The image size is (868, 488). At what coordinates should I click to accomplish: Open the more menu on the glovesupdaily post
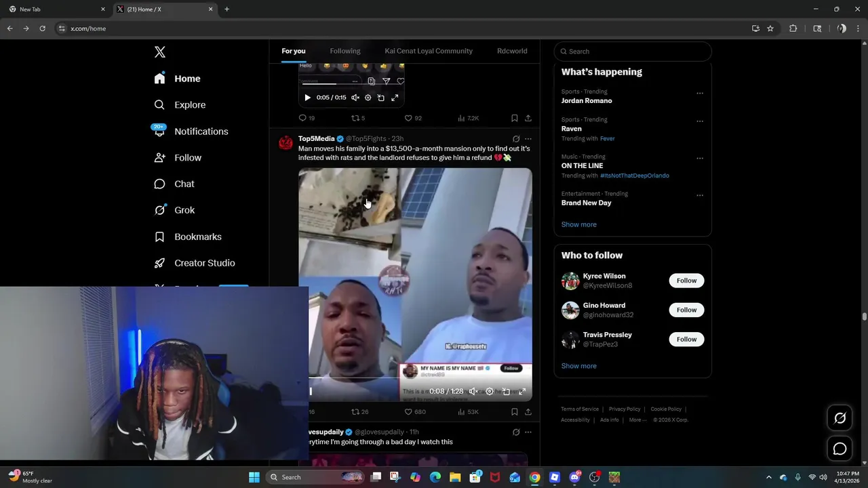(x=528, y=432)
